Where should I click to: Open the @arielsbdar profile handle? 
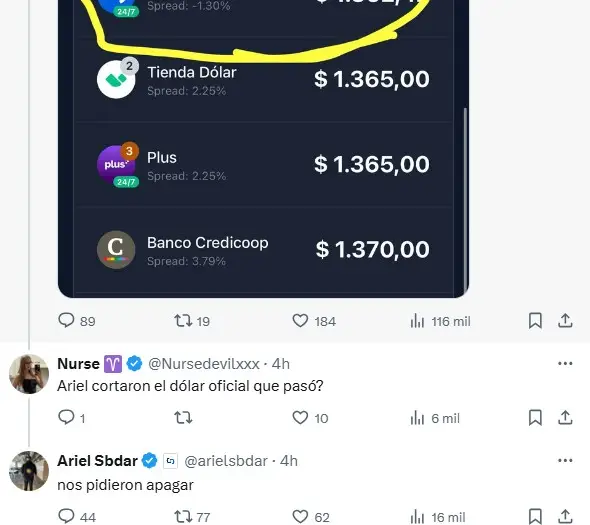pyautogui.click(x=226, y=461)
